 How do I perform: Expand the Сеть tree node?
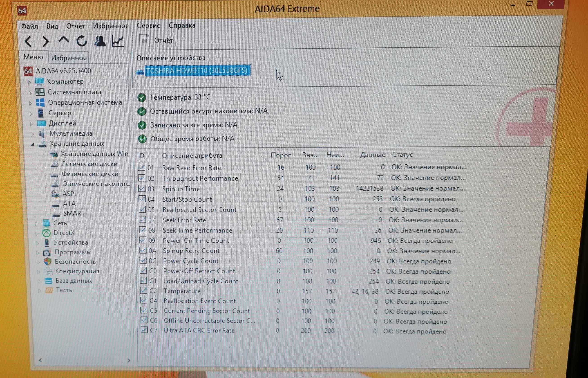pos(36,224)
